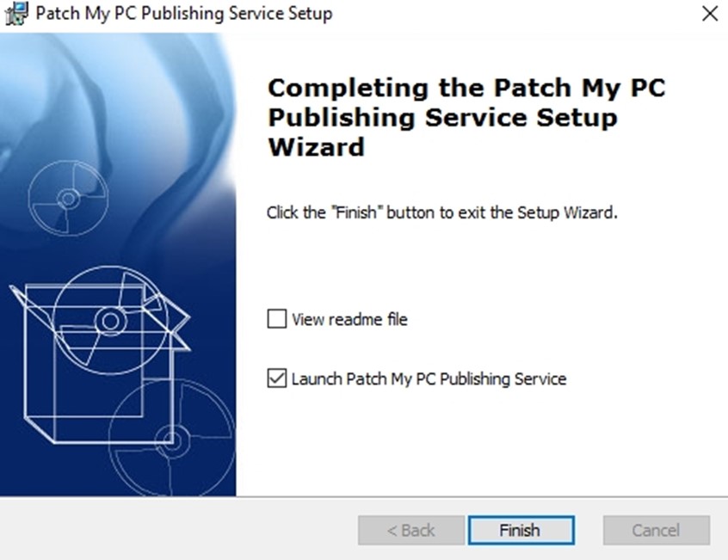Image resolution: width=728 pixels, height=560 pixels.
Task: Click the greyed-out Back button
Action: [410, 530]
